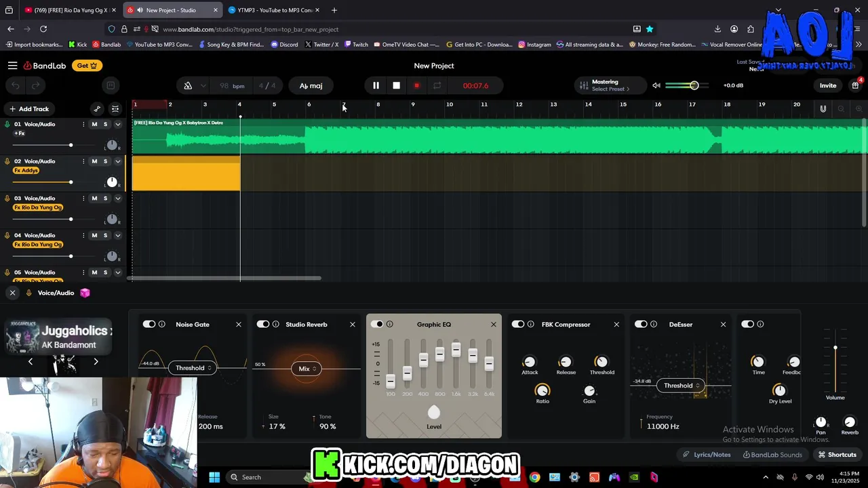Remove the Studio Reverb effect
The image size is (868, 488).
(352, 325)
